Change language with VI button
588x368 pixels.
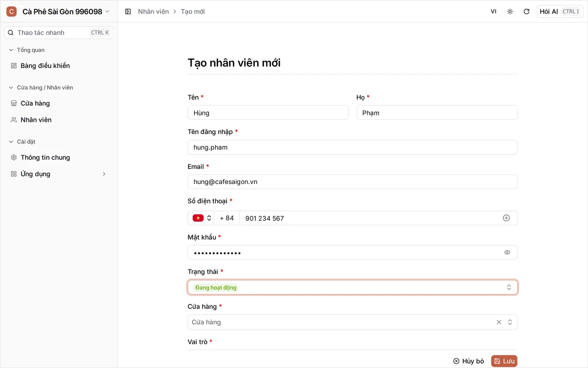(x=494, y=11)
